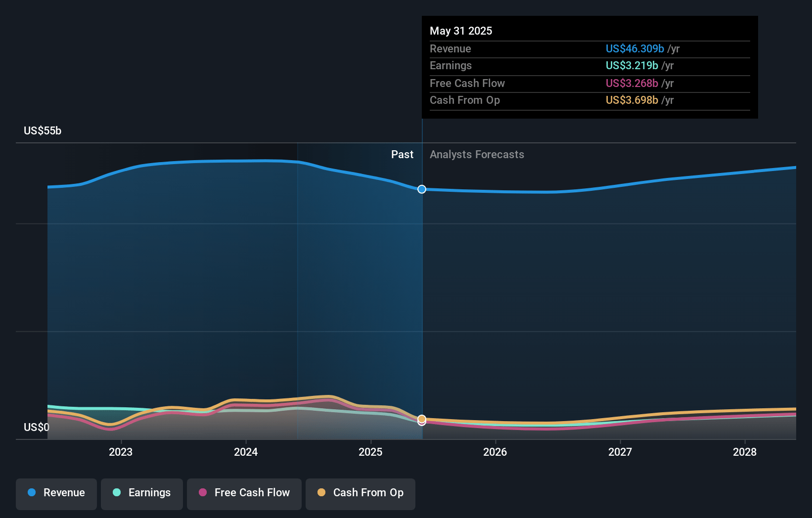Toggle the Free Cash Flow legend series
The image size is (812, 518).
click(244, 493)
